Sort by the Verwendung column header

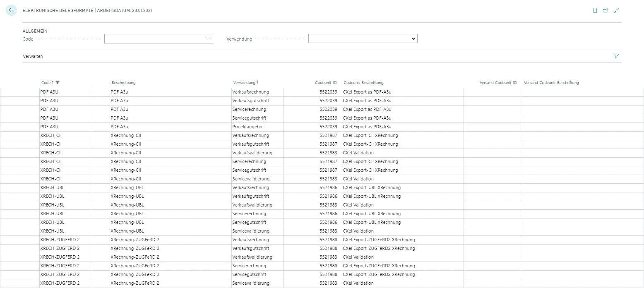244,83
